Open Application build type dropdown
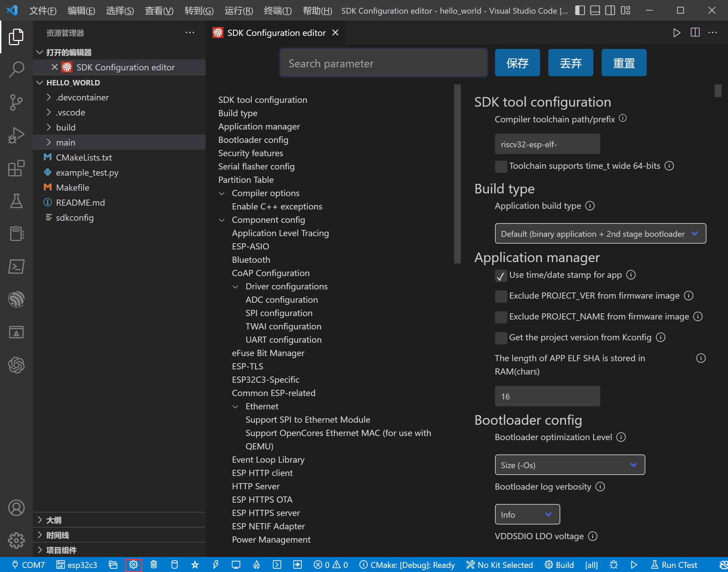This screenshot has width=728, height=572. click(600, 233)
